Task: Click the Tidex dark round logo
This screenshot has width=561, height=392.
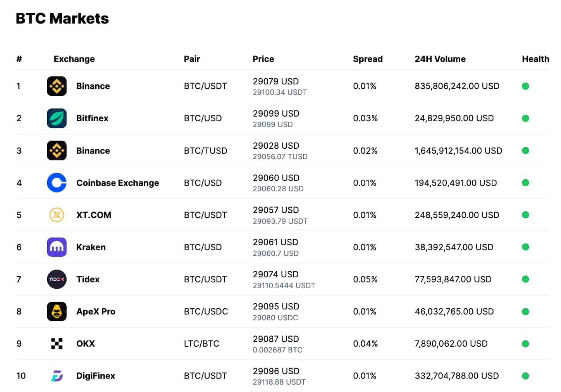Action: pos(57,279)
